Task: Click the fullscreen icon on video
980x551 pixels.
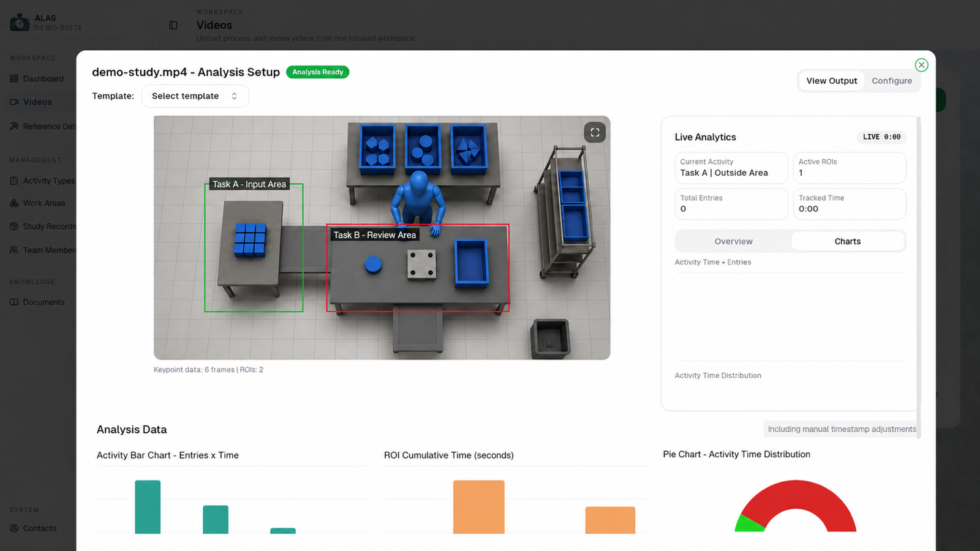Action: coord(595,132)
